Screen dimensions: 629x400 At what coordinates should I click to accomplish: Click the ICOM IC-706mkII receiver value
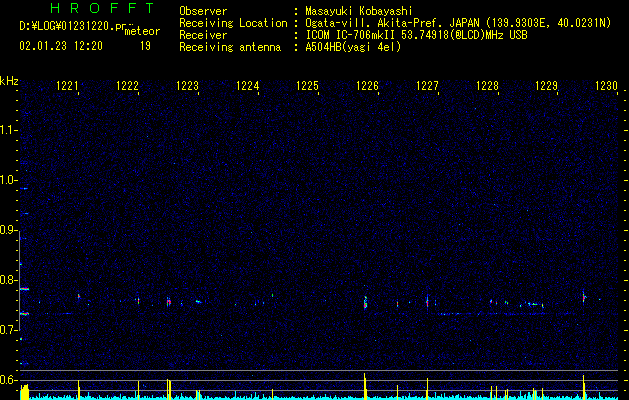[x=416, y=35]
